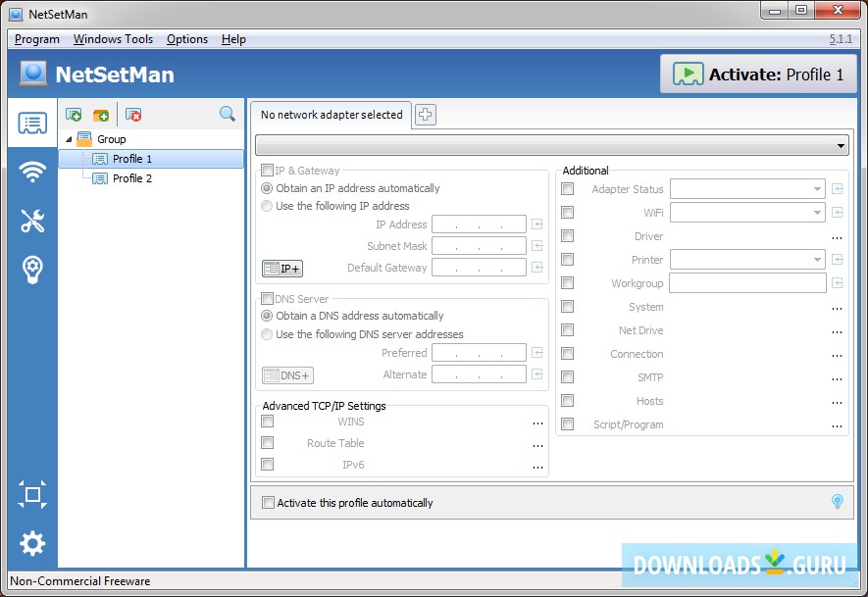
Task: Click version number 5.1.1 link
Action: [x=841, y=39]
